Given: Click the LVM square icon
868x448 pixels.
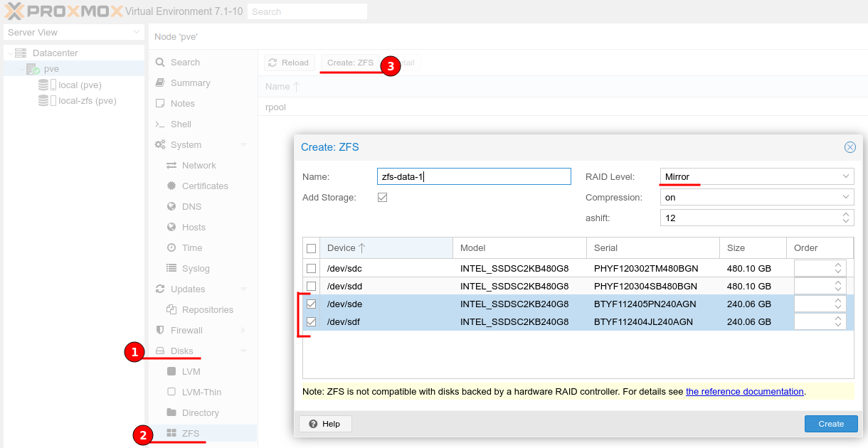Looking at the screenshot, I should pos(171,372).
